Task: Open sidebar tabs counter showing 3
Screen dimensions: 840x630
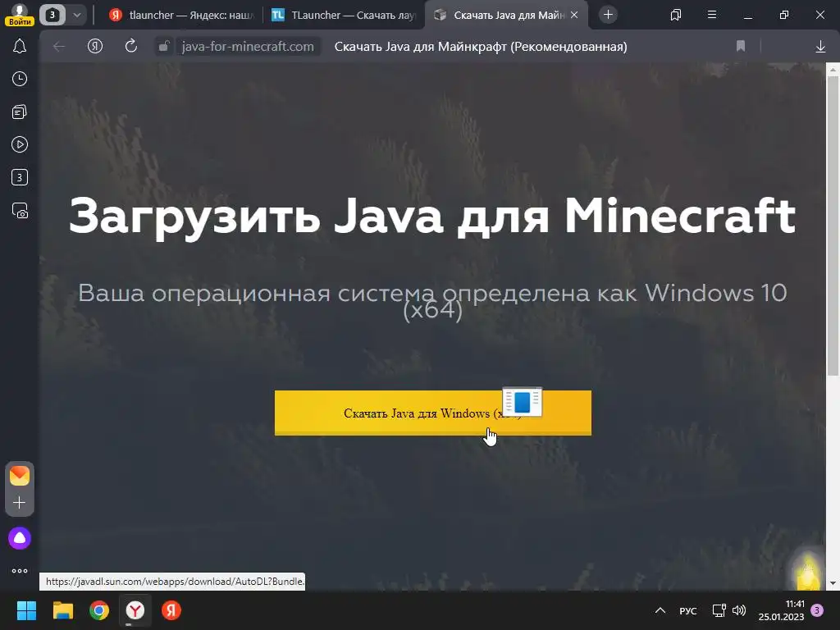Action: click(x=20, y=177)
